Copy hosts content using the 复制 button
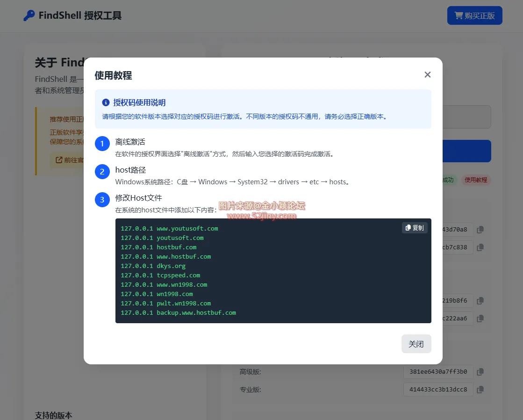523x420 pixels. tap(415, 228)
